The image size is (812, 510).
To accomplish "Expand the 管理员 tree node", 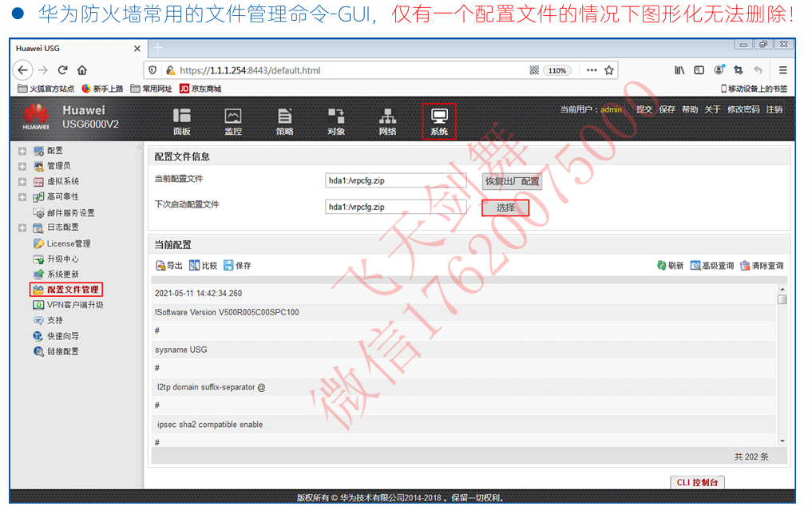I will tap(22, 167).
